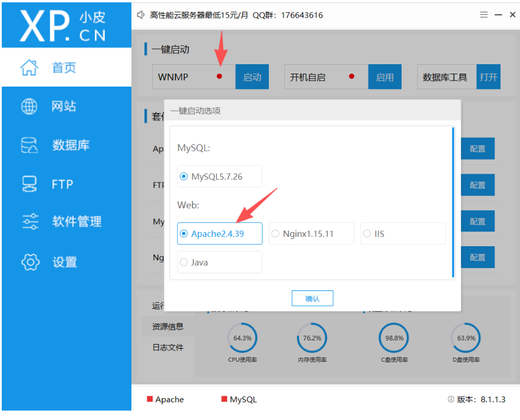Click the globe website icon
Viewport: 520px width, 420px height.
coord(29,106)
